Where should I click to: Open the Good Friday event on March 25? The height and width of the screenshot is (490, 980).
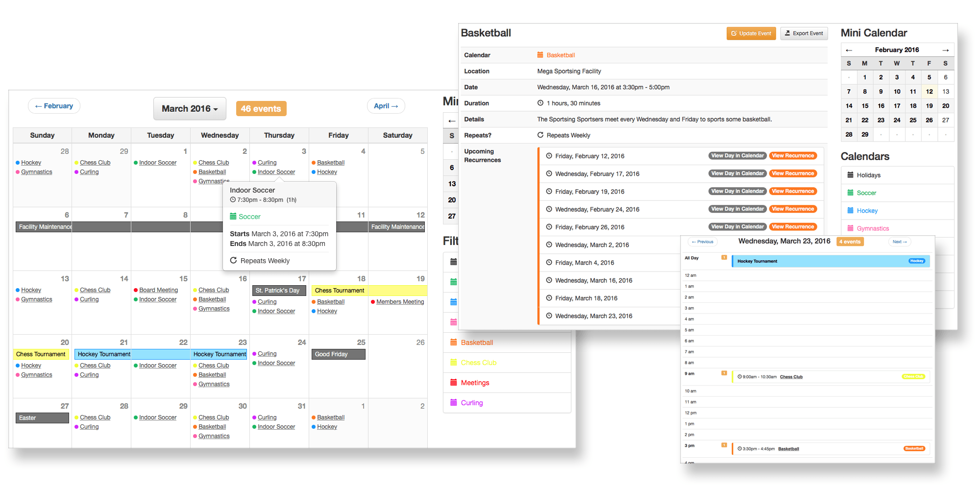[x=338, y=354]
